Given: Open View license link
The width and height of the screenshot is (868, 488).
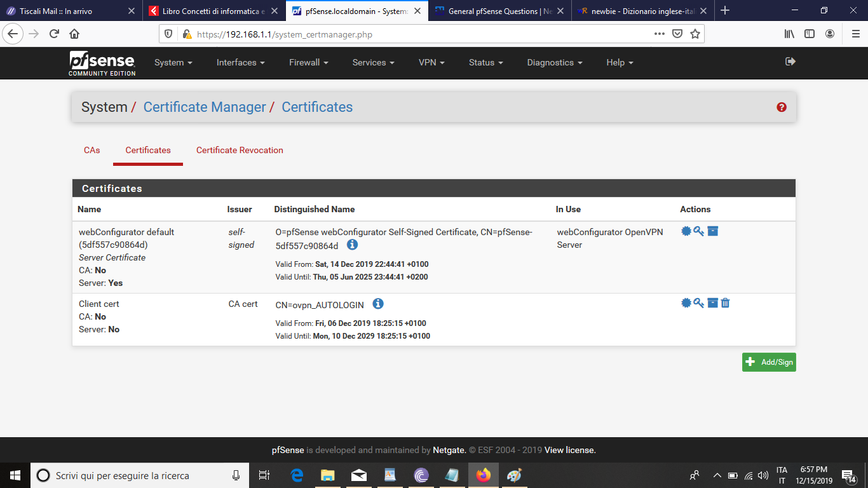Looking at the screenshot, I should pos(569,450).
